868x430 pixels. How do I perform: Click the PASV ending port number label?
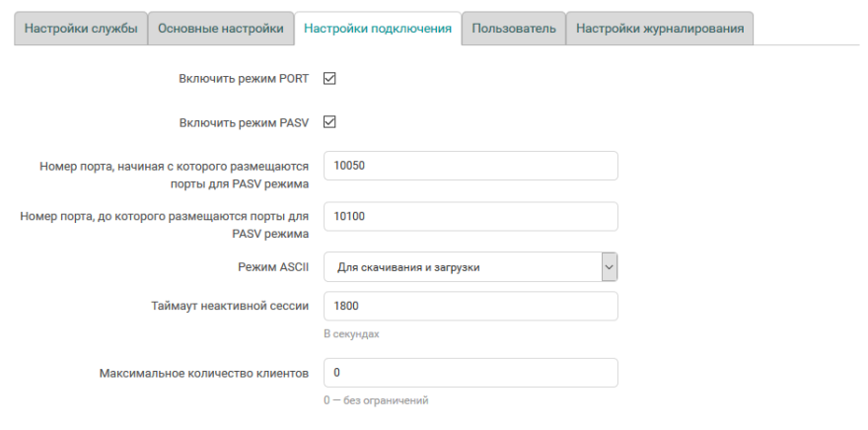click(x=165, y=225)
